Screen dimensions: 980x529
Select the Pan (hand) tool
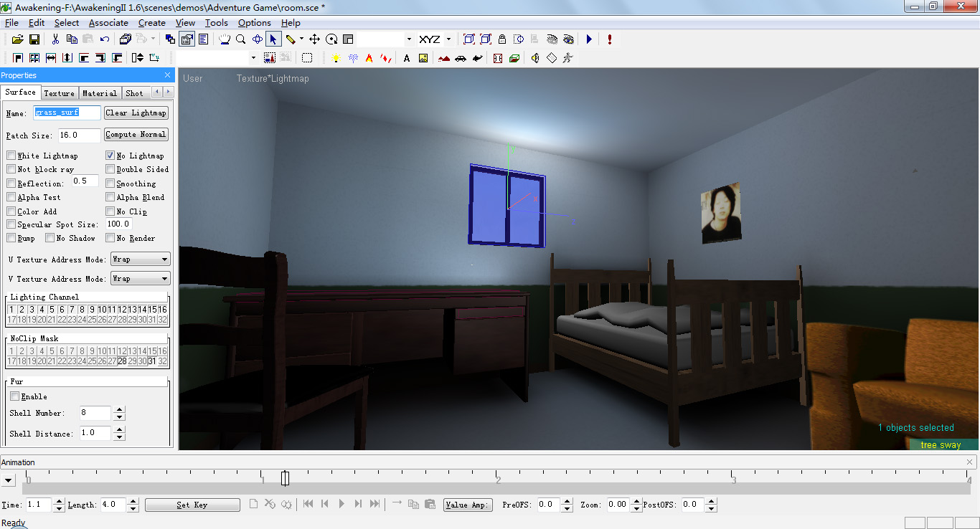(225, 39)
